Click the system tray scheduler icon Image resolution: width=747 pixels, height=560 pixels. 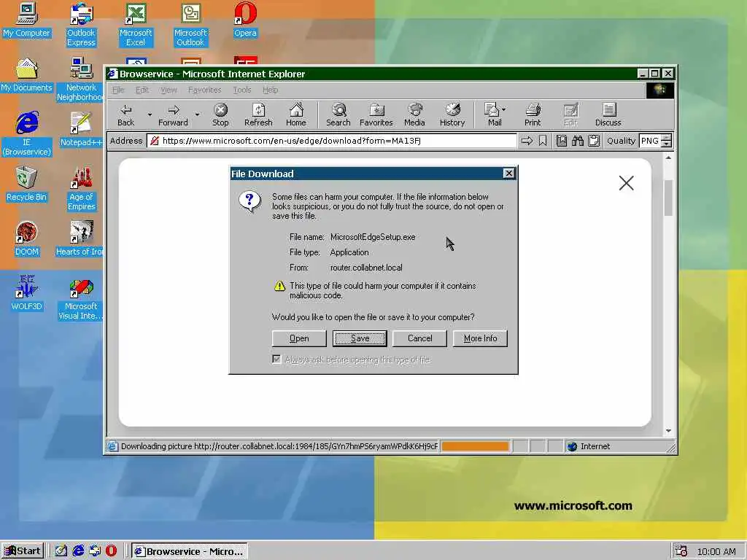pyautogui.click(x=681, y=551)
